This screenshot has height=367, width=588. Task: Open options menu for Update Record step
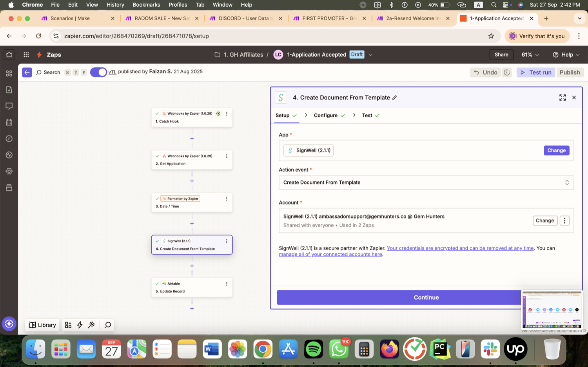[x=227, y=284]
